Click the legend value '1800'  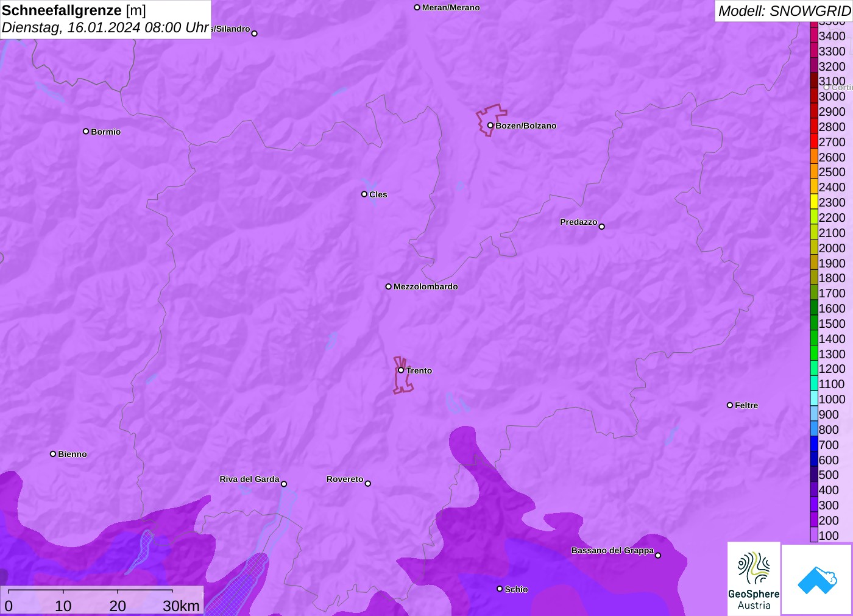832,278
